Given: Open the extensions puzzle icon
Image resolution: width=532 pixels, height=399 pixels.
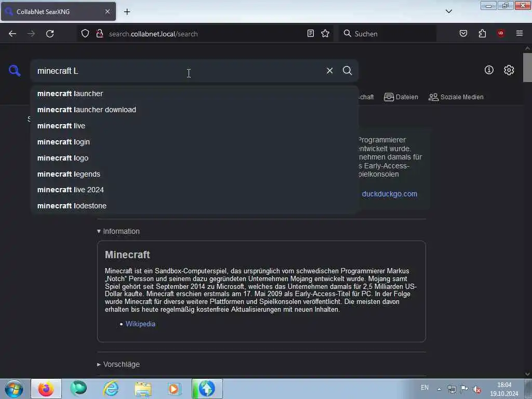Looking at the screenshot, I should click(482, 33).
